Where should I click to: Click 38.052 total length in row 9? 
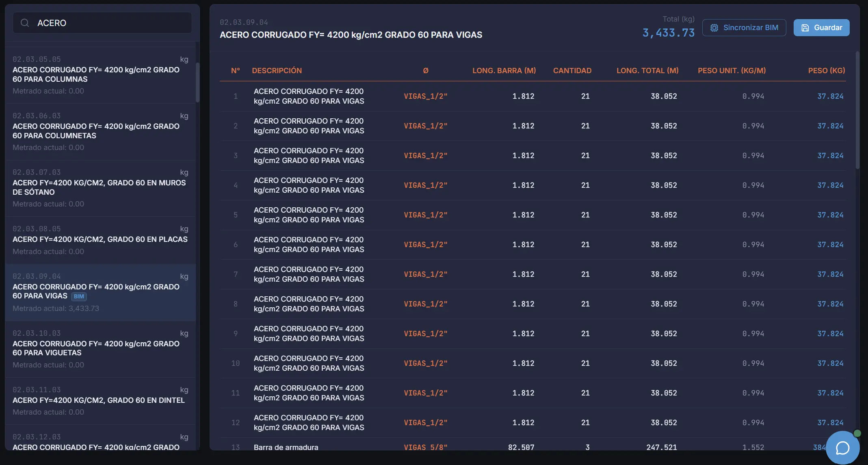click(x=664, y=334)
